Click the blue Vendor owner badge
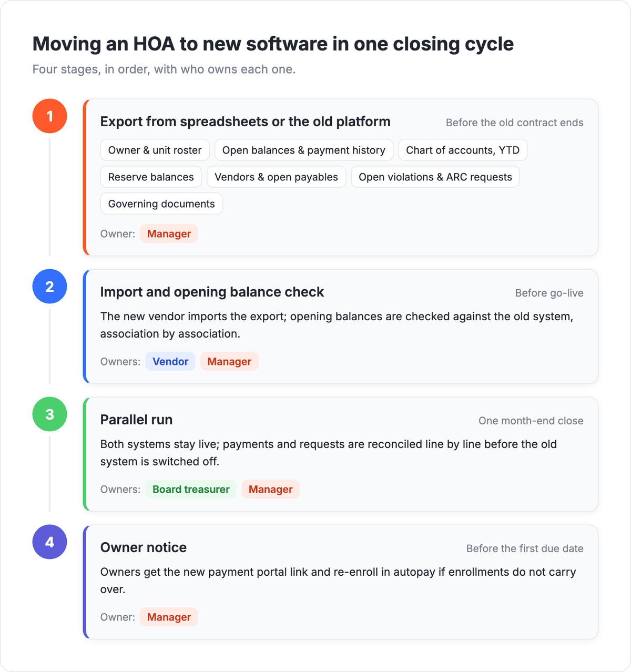 coord(170,362)
